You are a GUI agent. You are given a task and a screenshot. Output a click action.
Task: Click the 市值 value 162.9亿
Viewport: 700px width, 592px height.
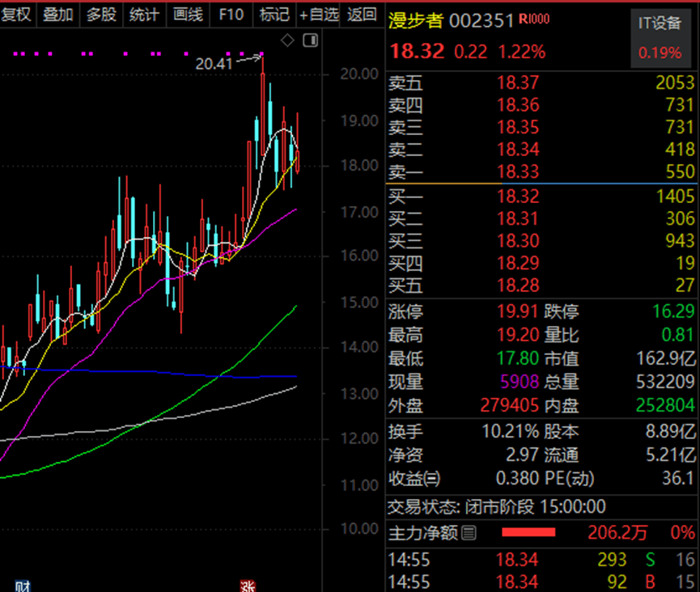pos(666,358)
